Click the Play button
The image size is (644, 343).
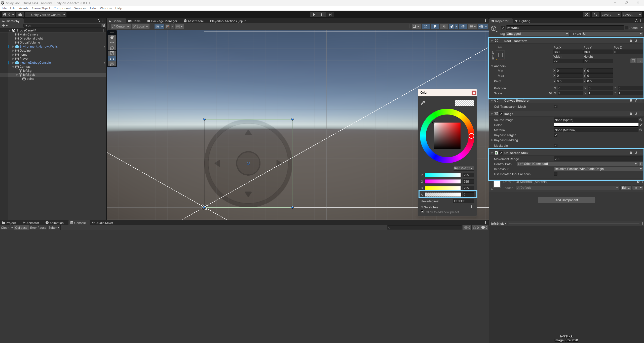pos(314,15)
